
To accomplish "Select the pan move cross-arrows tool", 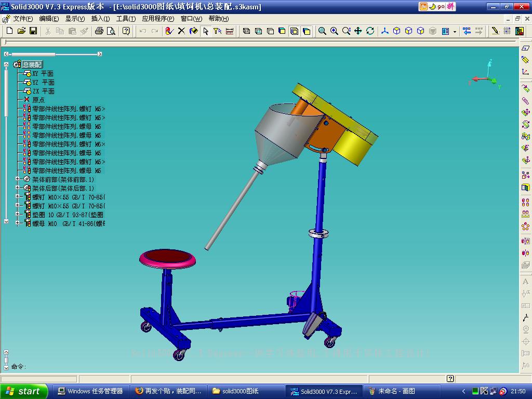I will [358, 31].
